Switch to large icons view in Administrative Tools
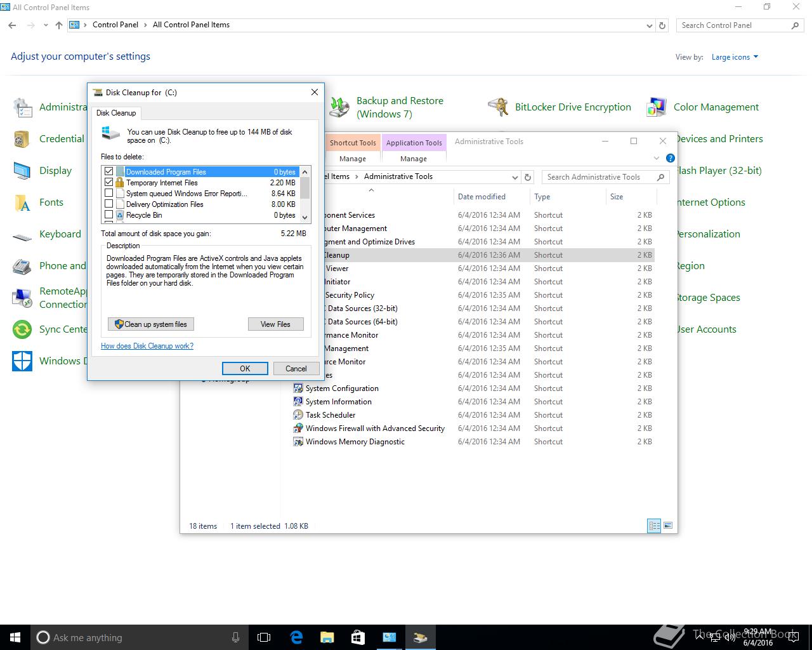 667,526
